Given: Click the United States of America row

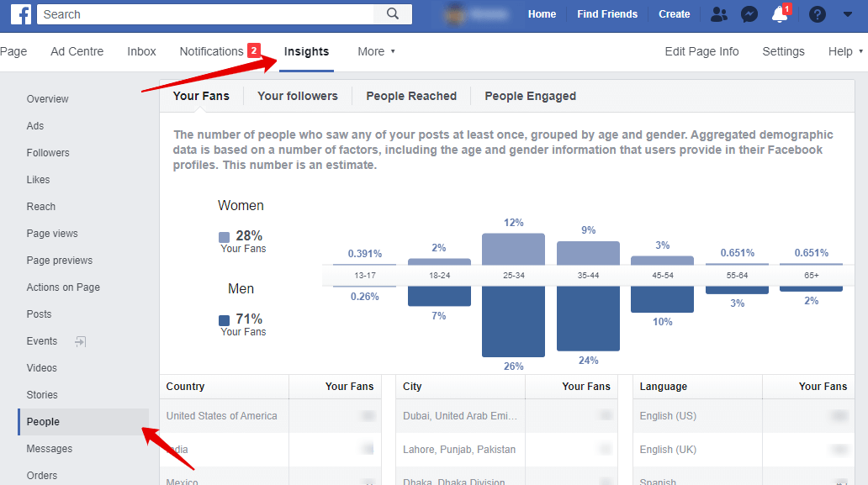Looking at the screenshot, I should coord(271,416).
